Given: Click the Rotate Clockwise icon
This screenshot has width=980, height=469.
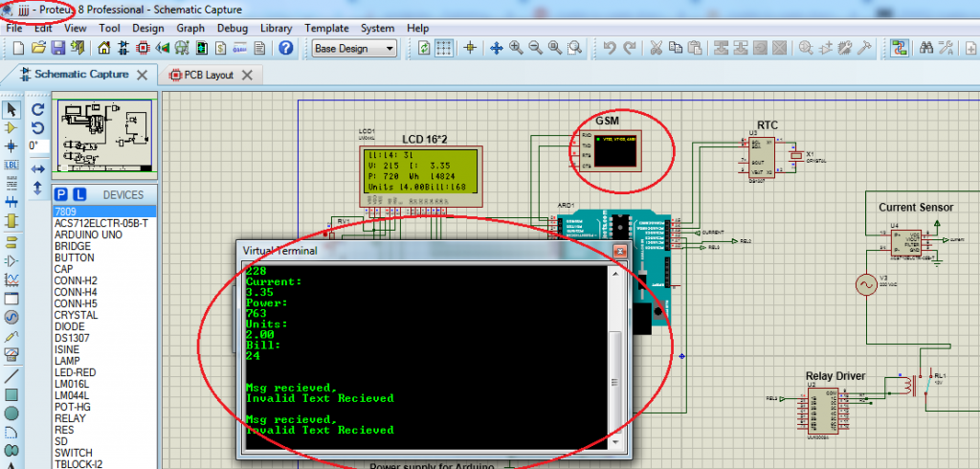Looking at the screenshot, I should tap(37, 109).
